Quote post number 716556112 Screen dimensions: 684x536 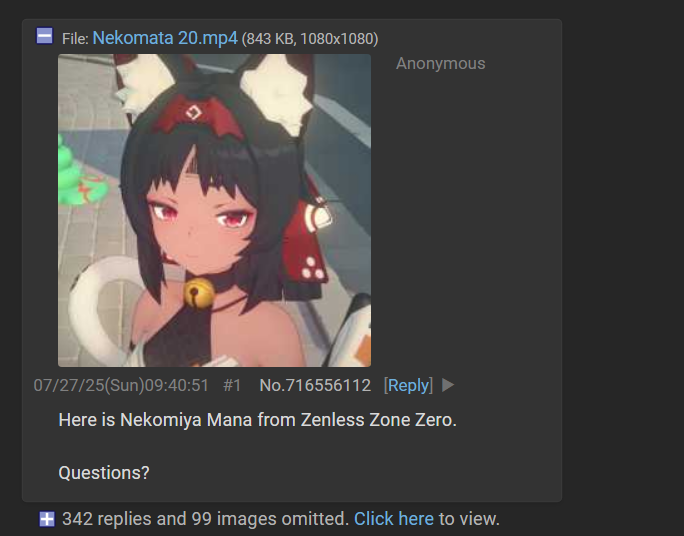[x=328, y=386]
